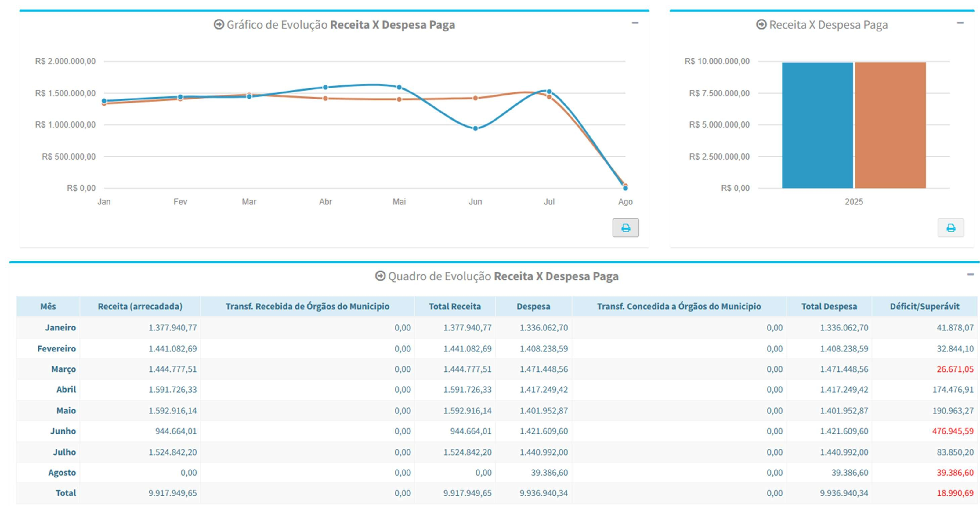
Task: Print the Receita X Despesa Paga bar chart
Action: point(950,228)
